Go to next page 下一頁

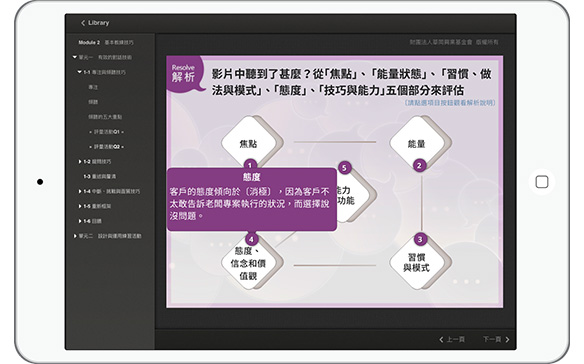click(x=496, y=339)
